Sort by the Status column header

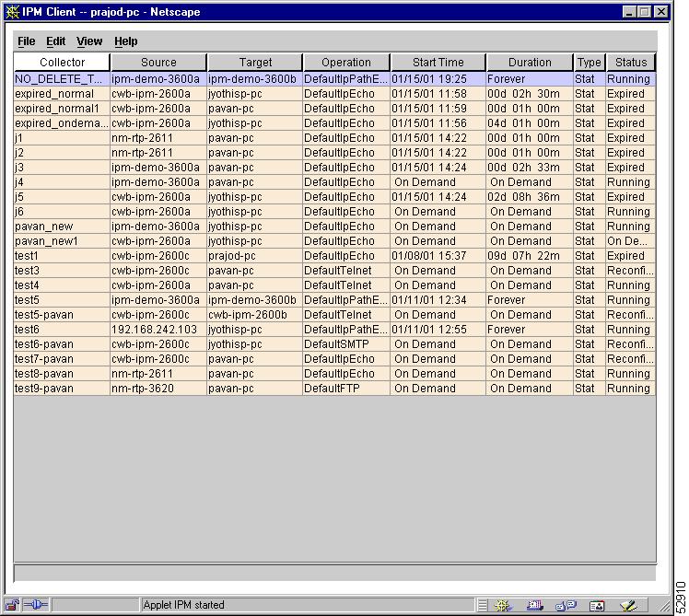point(631,63)
